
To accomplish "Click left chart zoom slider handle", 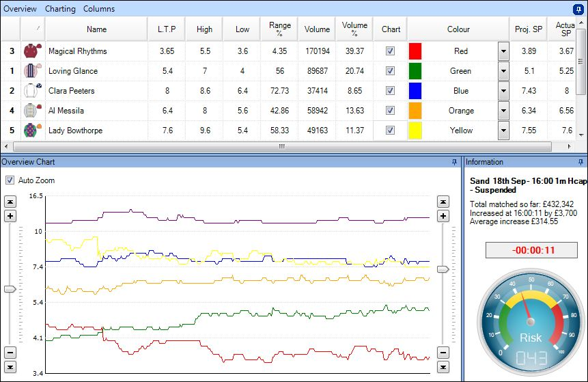I will pos(10,289).
